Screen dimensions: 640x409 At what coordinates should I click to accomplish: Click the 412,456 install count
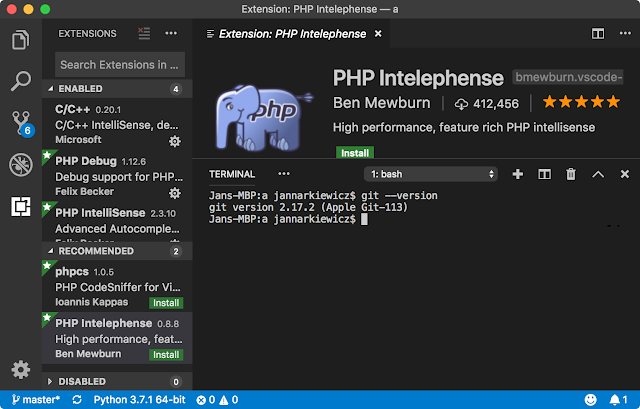coord(487,104)
